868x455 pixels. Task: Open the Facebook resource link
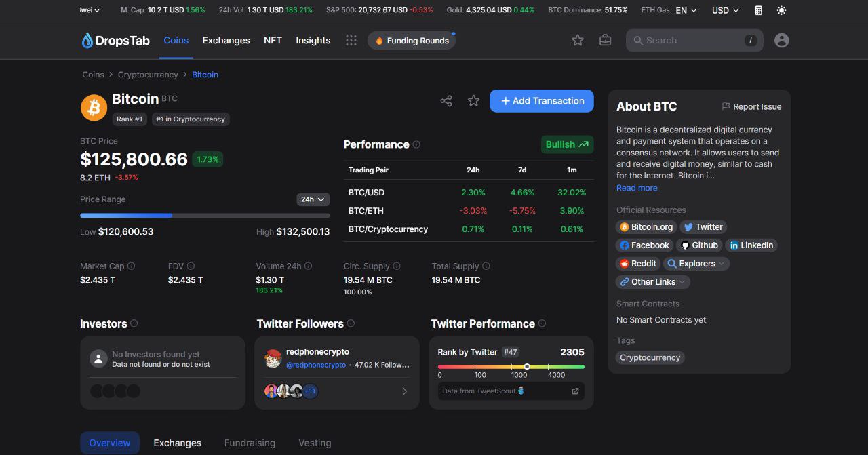click(x=644, y=245)
